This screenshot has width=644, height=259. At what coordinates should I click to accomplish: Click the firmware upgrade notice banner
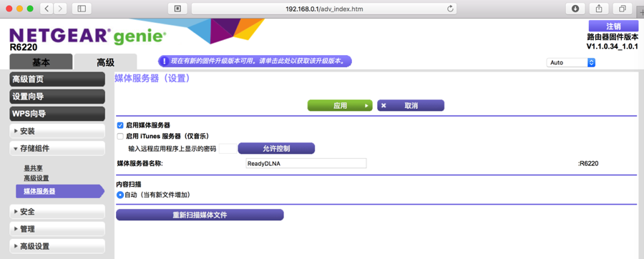255,61
